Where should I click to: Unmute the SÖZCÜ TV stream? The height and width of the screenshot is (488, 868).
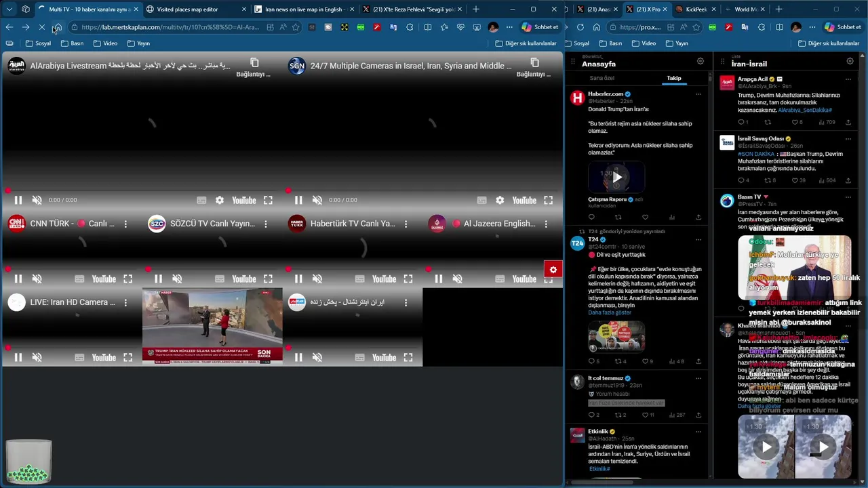tap(177, 279)
